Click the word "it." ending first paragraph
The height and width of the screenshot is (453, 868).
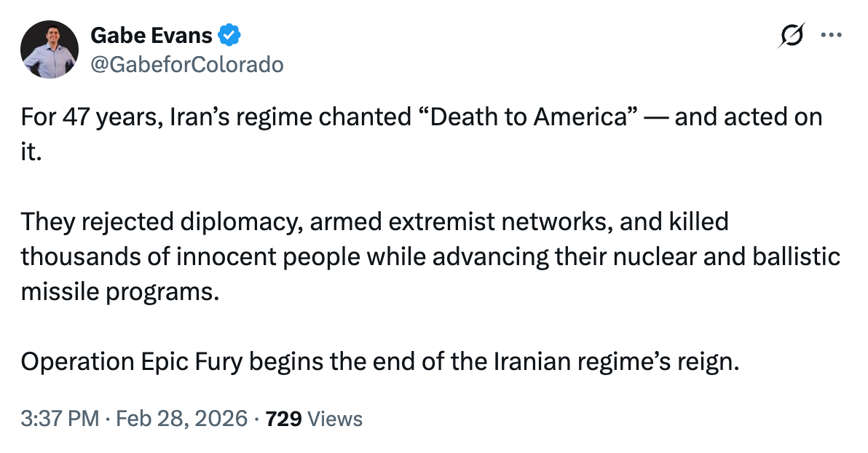(29, 152)
